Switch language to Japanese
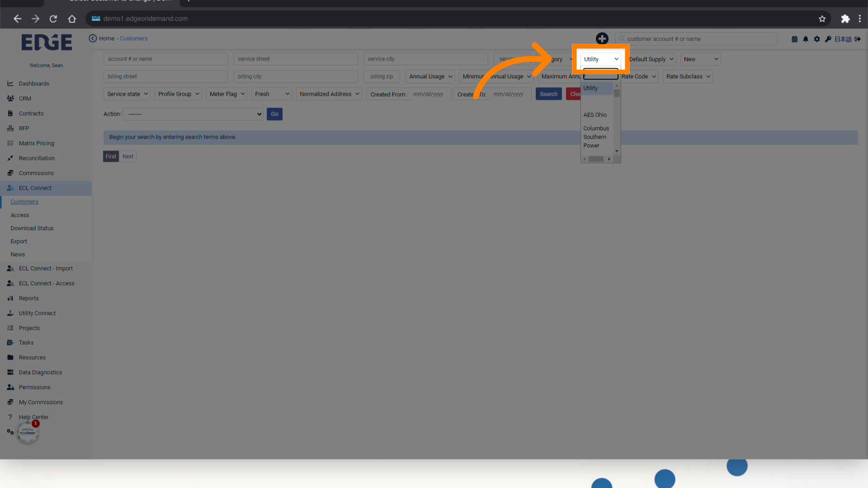Image resolution: width=868 pixels, height=488 pixels. pos(843,39)
